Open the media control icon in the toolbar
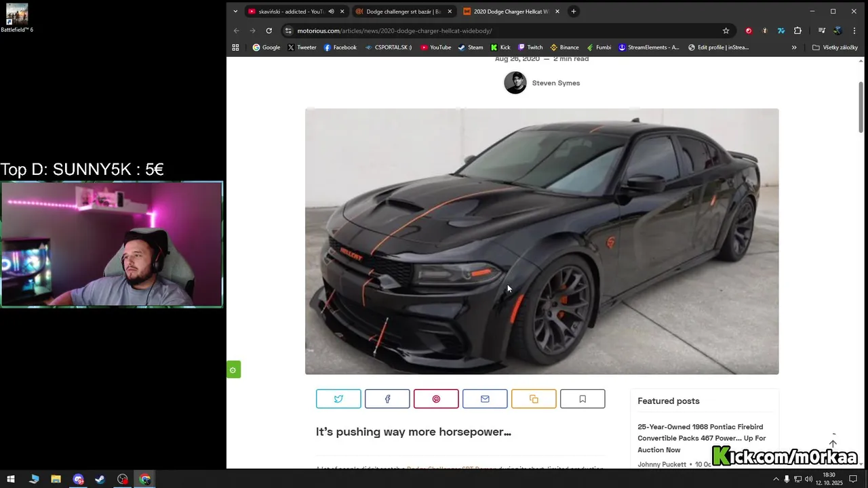The width and height of the screenshot is (868, 488). (x=821, y=30)
